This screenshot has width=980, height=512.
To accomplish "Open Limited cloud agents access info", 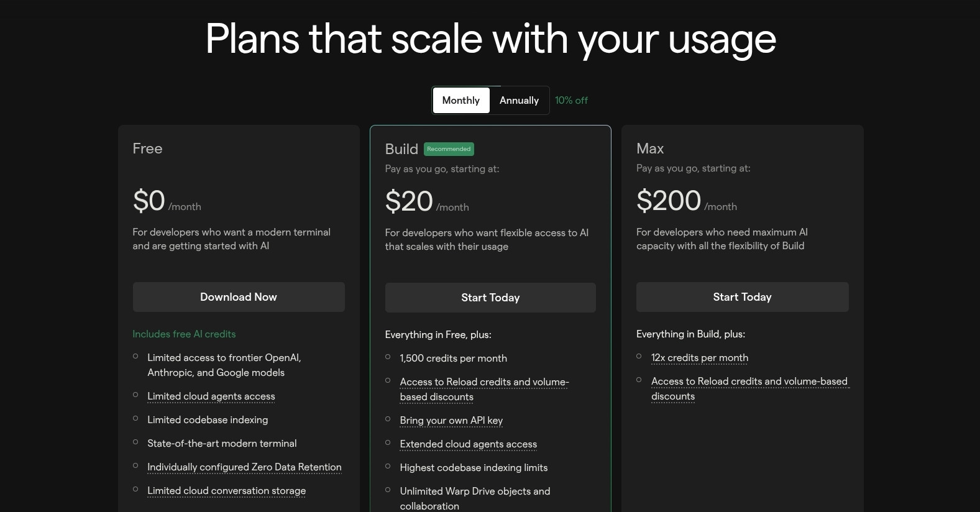I will [211, 396].
